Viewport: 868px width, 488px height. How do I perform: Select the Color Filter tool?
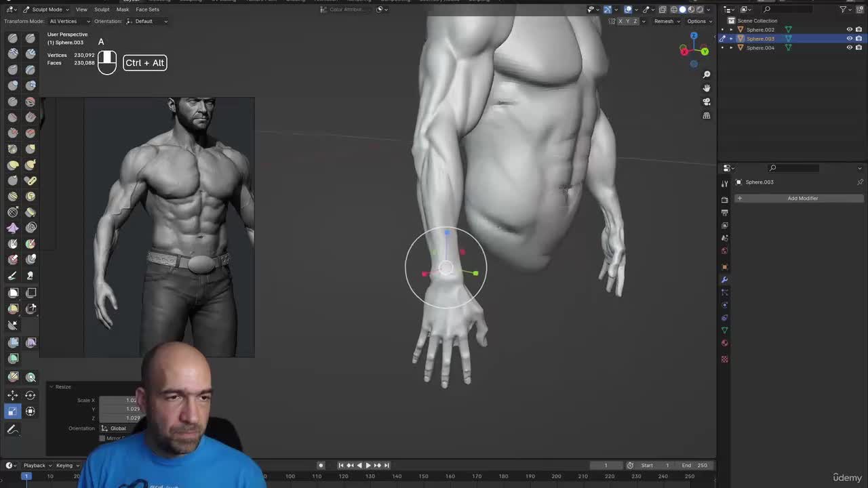(13, 359)
